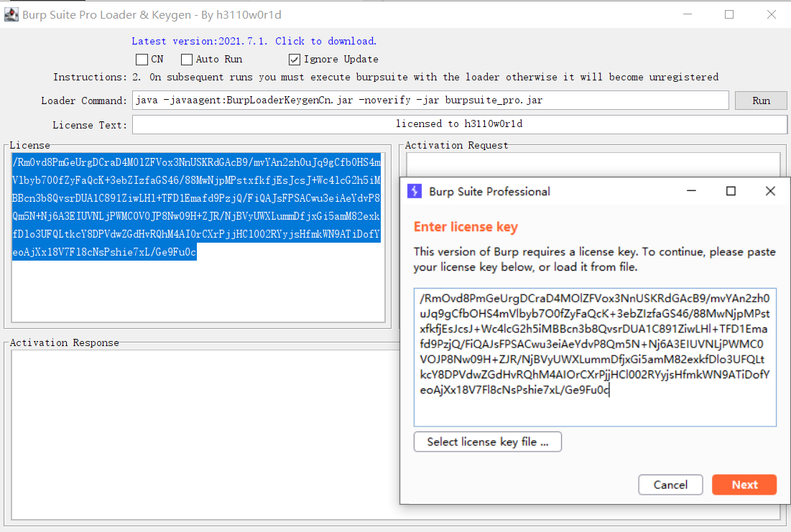Minimize the Loader & Keygen window
Screen dimensions: 791x532
[687, 14]
